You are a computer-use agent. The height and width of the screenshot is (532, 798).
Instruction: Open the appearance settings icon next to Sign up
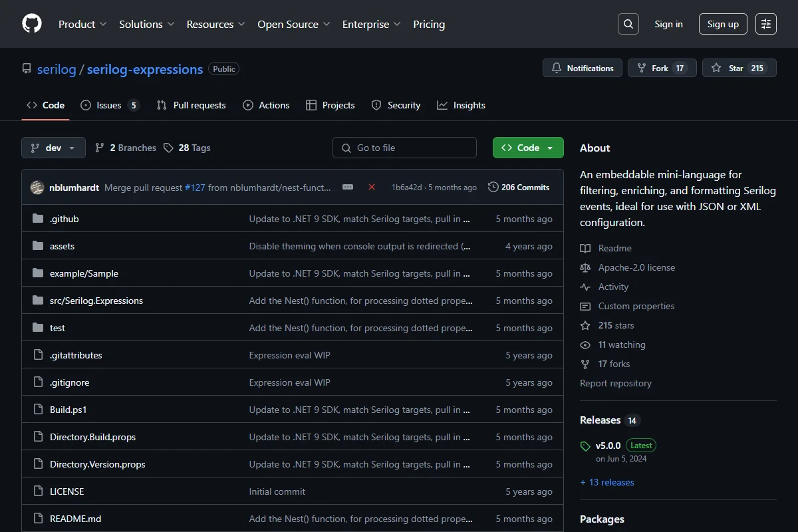[x=766, y=24]
